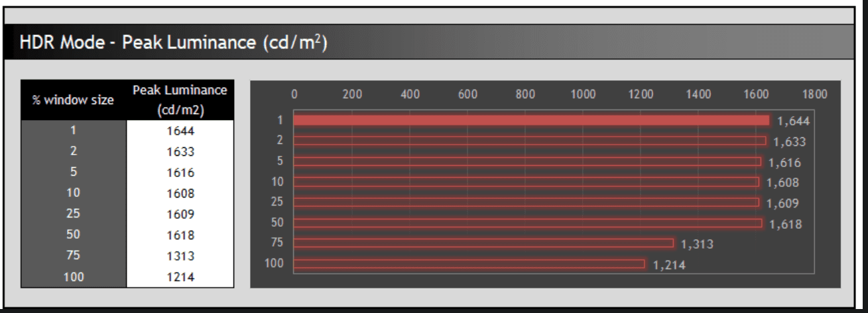Select the 25 window size table cell
868x313 pixels.
pos(74,214)
